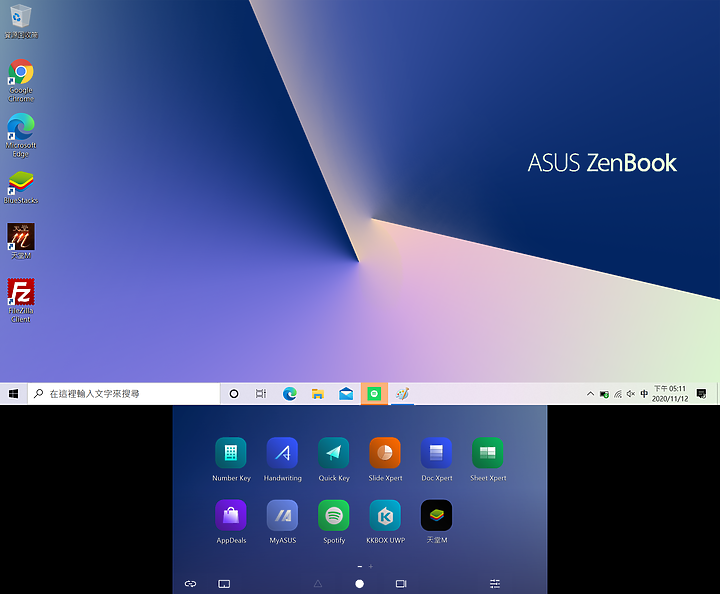Open Mail app from taskbar

pos(346,394)
